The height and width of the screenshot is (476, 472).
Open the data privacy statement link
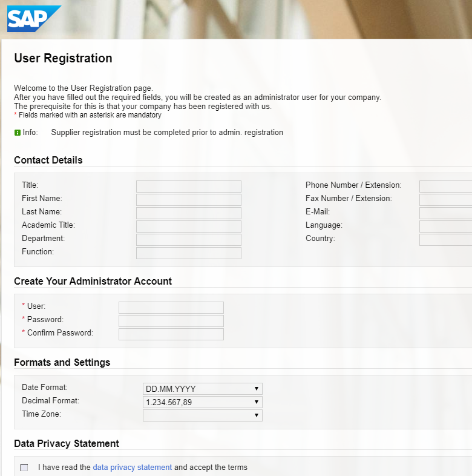tap(133, 467)
